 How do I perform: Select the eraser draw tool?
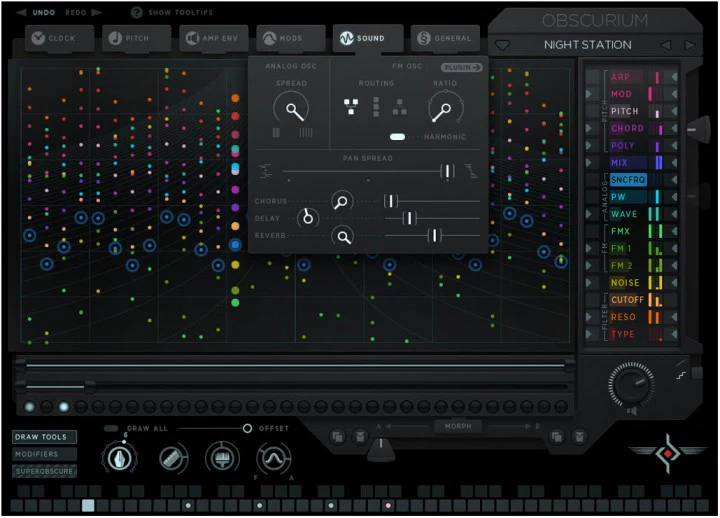coord(173,458)
